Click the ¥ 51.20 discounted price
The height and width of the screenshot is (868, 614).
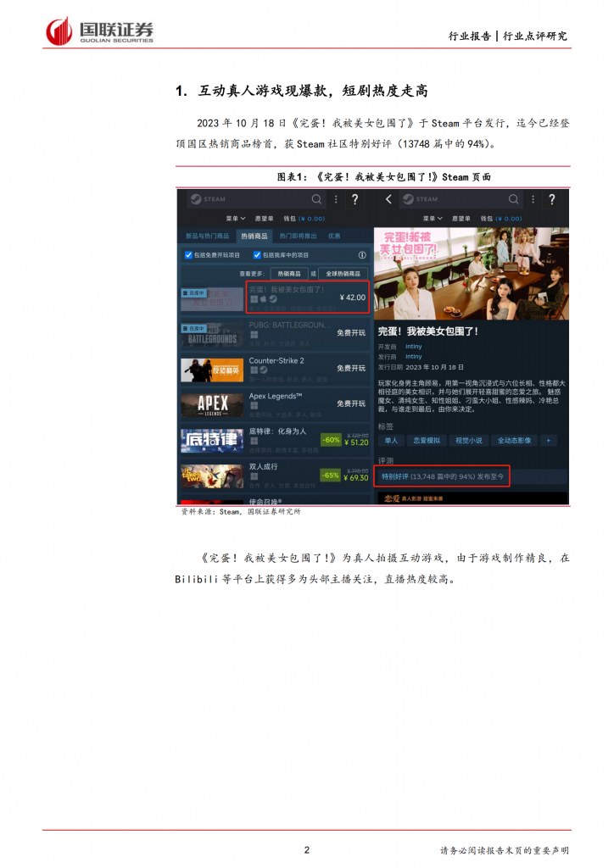pyautogui.click(x=356, y=442)
